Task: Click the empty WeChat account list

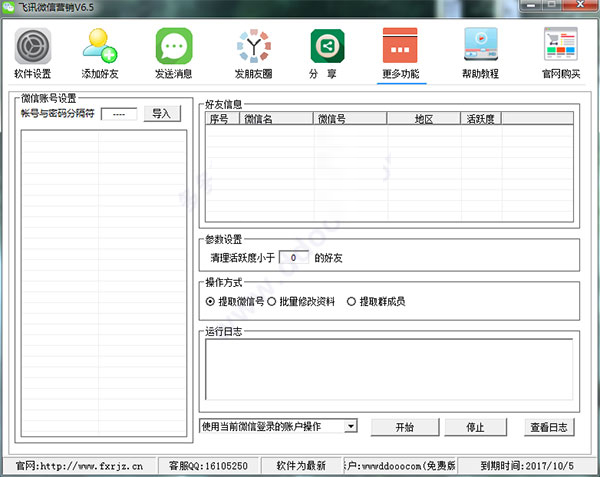Action: click(104, 283)
